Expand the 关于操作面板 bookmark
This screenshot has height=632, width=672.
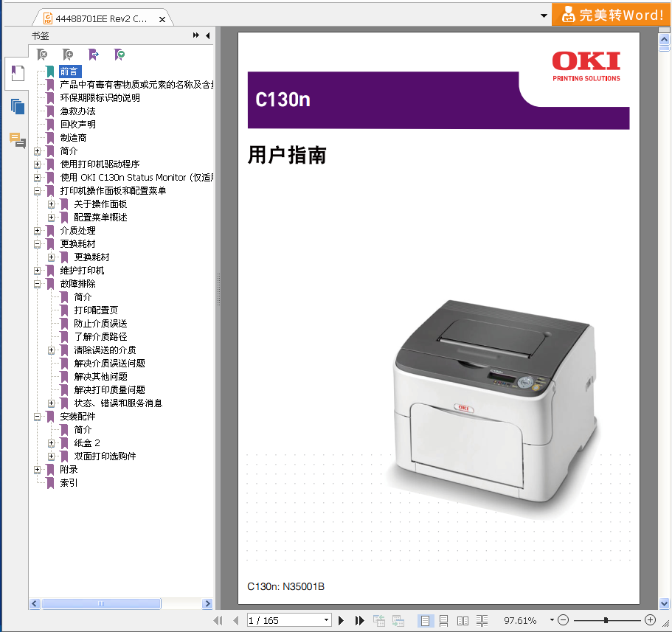click(51, 204)
